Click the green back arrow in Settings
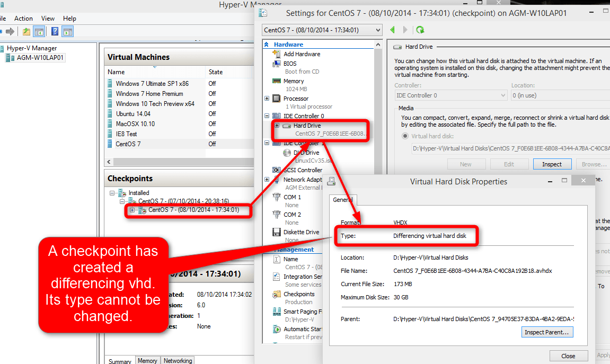 click(x=393, y=30)
